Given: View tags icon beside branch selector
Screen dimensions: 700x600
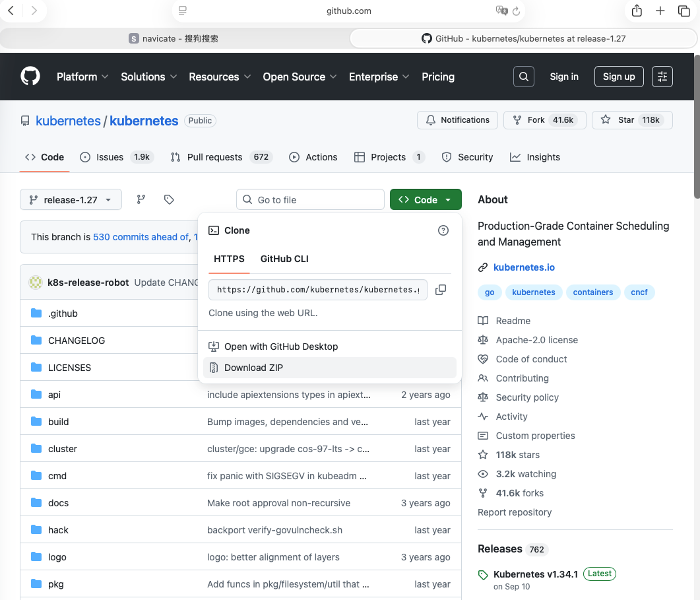Looking at the screenshot, I should tap(169, 199).
